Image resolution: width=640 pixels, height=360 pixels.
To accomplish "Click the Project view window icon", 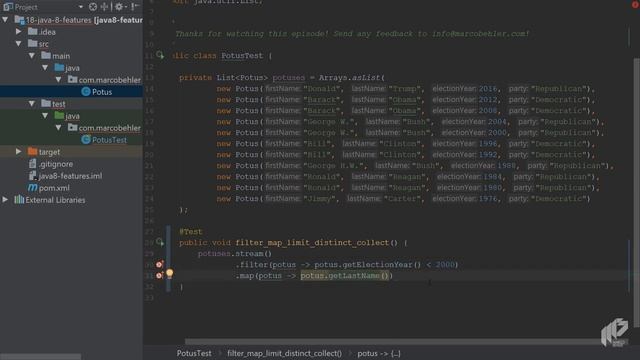I will coord(8,7).
